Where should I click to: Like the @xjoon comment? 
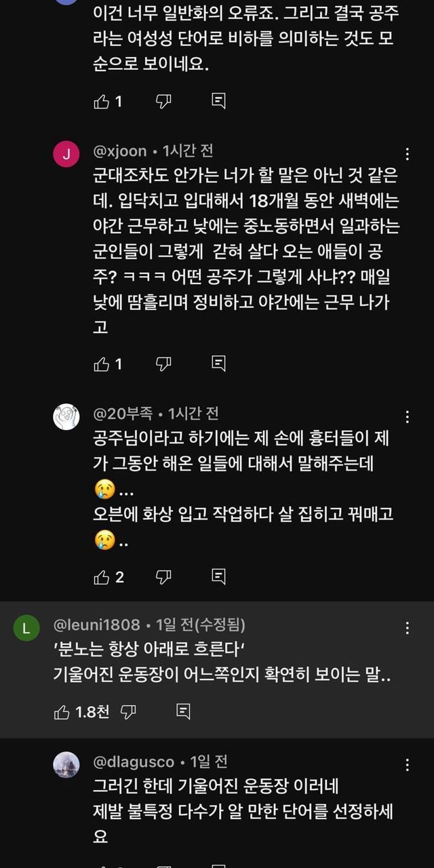coord(102,364)
